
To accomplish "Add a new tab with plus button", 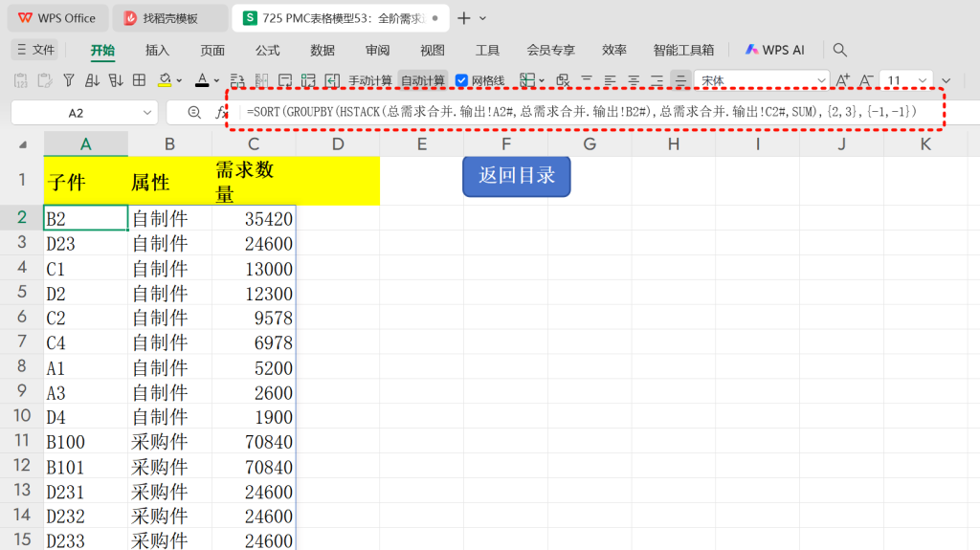I will (x=464, y=18).
